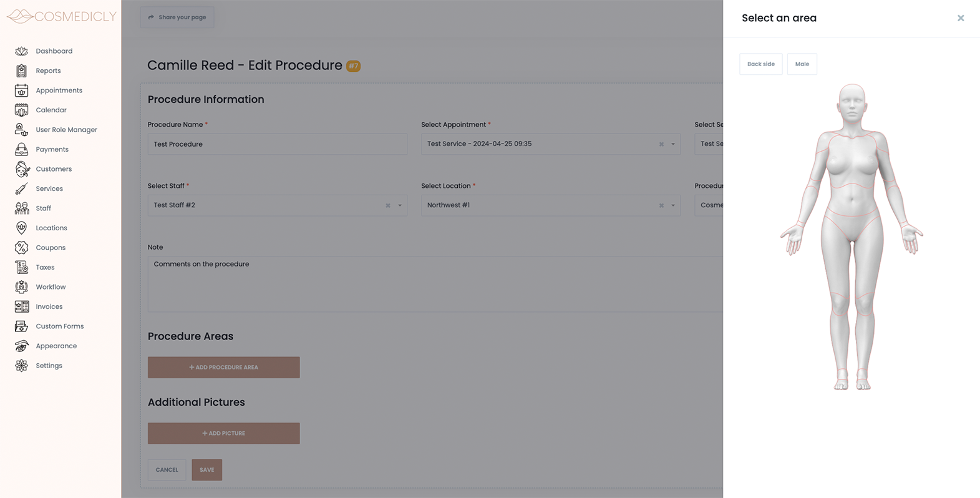980x498 pixels.
Task: Click the Dashboard lotus icon
Action: point(21,51)
